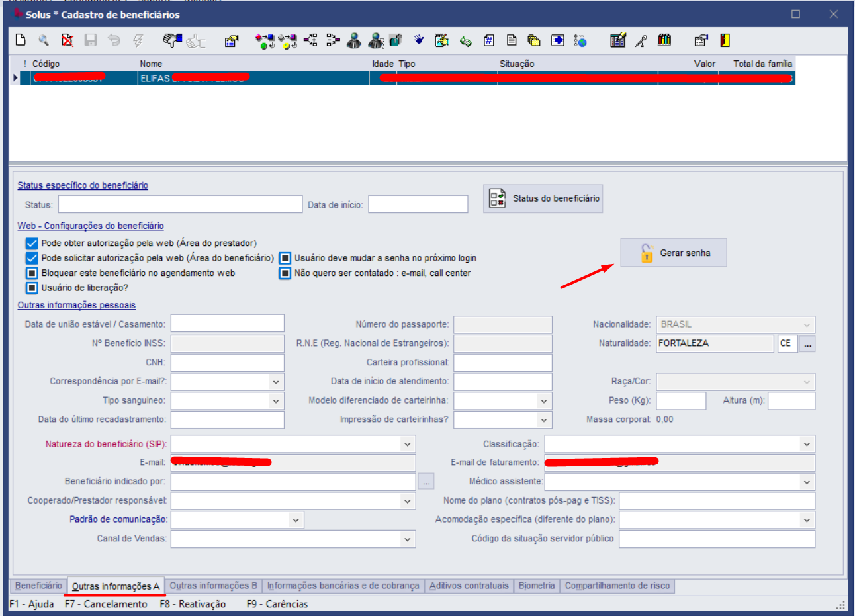Screen dimensions: 855x616
Task: Click the calendar table with pencil icon
Action: [x=618, y=40]
